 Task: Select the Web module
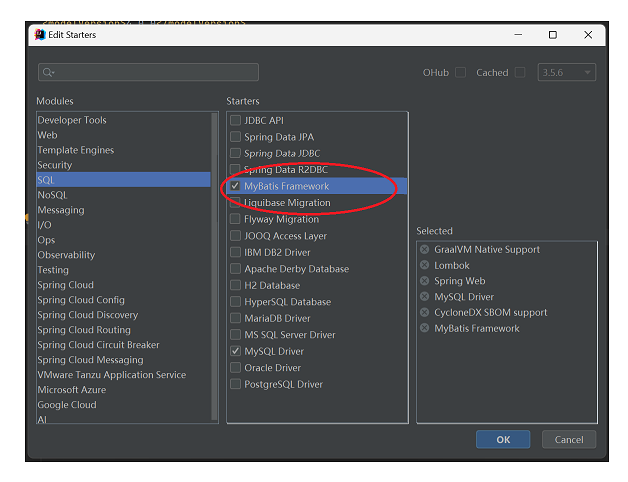coord(123,135)
